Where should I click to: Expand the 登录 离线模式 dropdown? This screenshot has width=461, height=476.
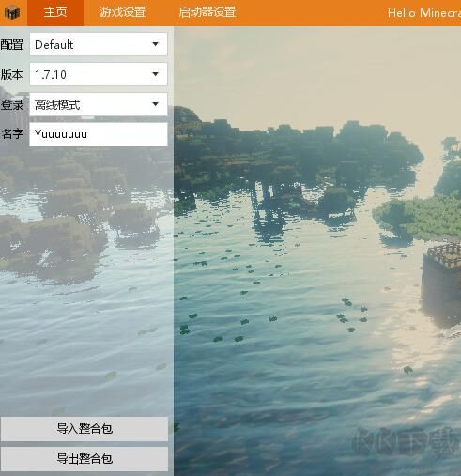(x=99, y=104)
